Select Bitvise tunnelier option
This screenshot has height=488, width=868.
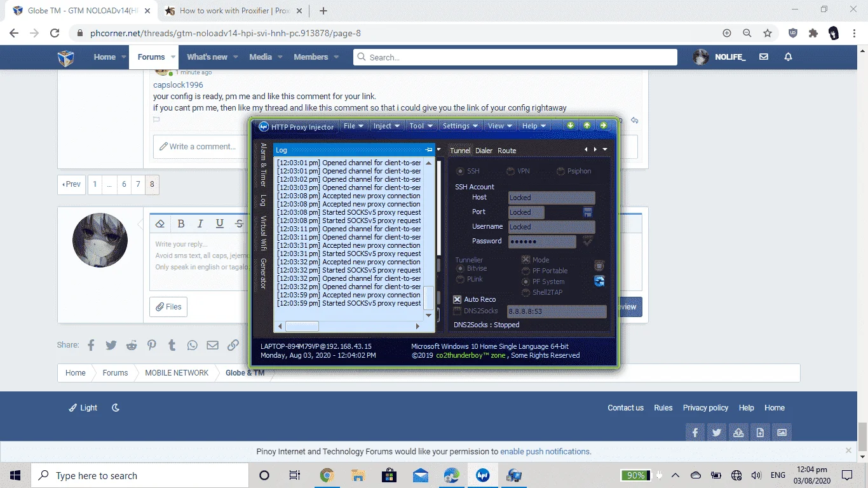coord(461,269)
